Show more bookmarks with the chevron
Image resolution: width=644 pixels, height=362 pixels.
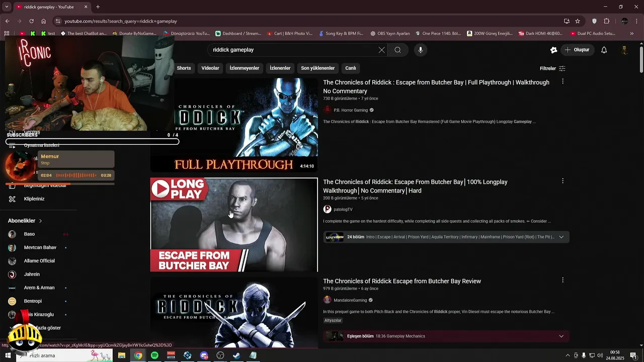[632, 34]
